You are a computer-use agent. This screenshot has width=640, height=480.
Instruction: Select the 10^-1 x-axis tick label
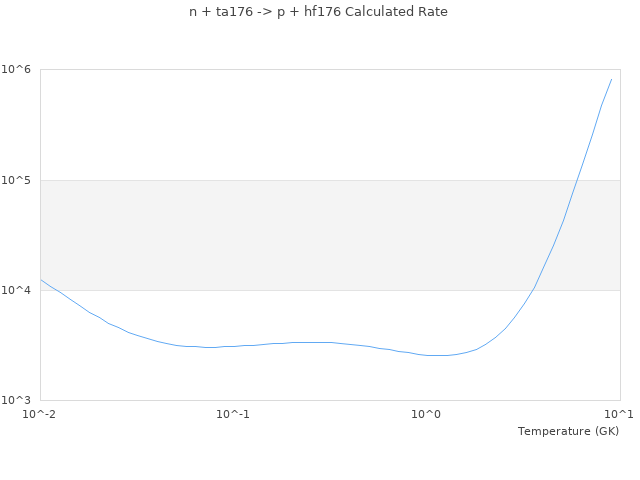pos(233,414)
